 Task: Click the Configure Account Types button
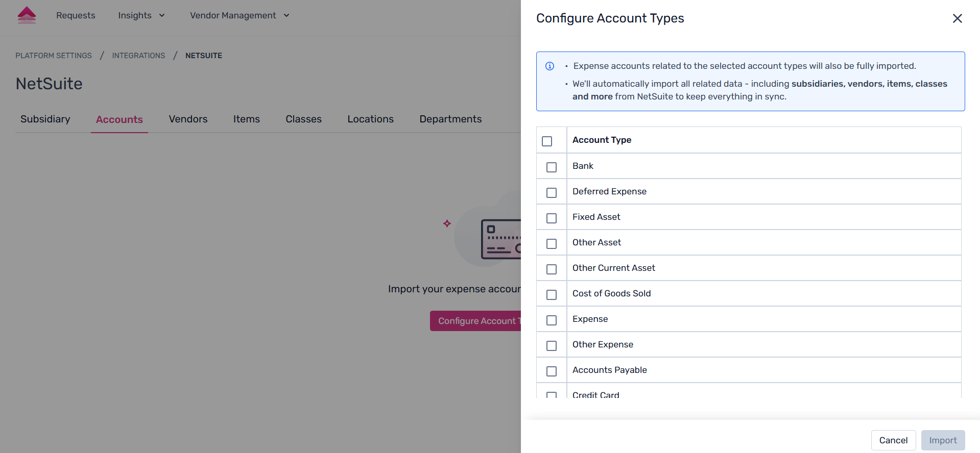click(x=476, y=321)
